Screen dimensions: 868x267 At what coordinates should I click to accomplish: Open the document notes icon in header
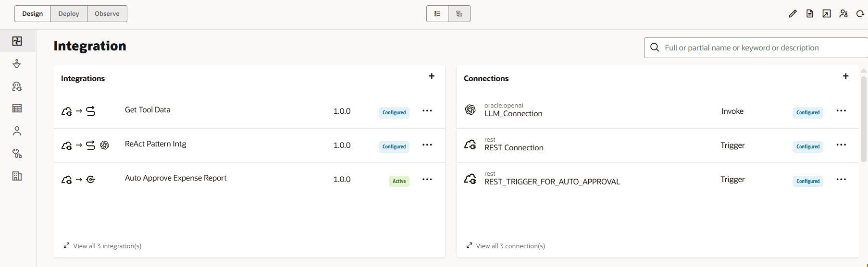[x=810, y=14]
